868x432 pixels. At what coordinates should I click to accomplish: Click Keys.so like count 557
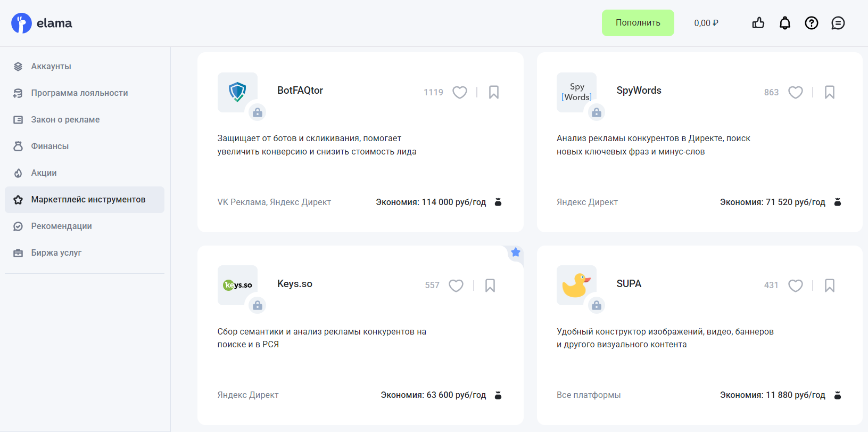432,286
